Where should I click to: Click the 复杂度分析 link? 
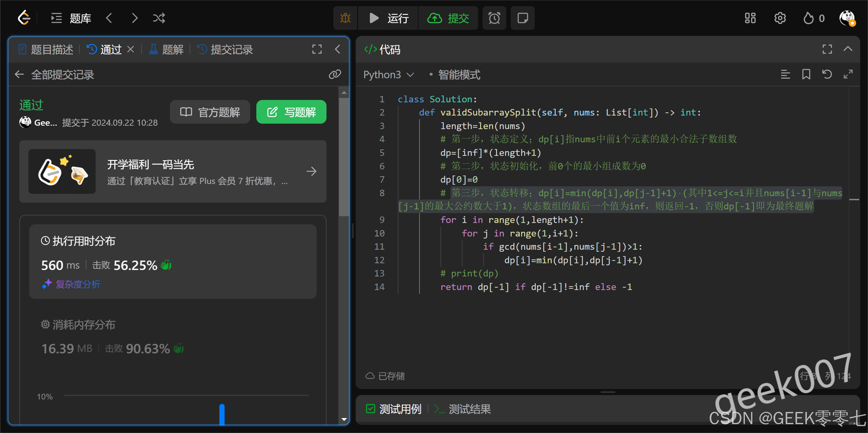78,284
